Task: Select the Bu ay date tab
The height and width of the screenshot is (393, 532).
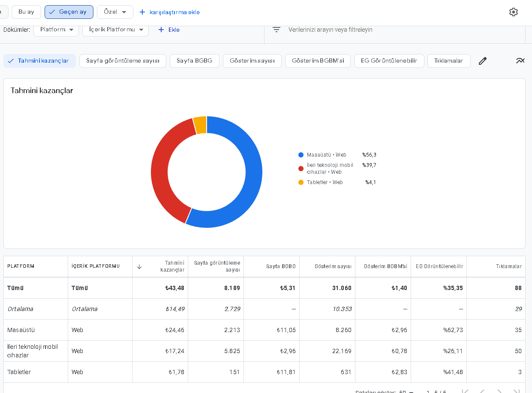Action: click(x=26, y=12)
